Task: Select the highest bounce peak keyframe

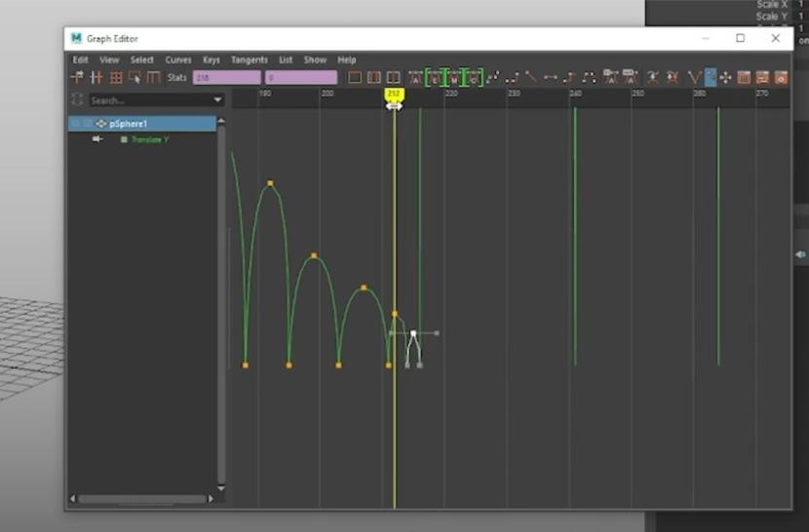Action: pos(270,183)
